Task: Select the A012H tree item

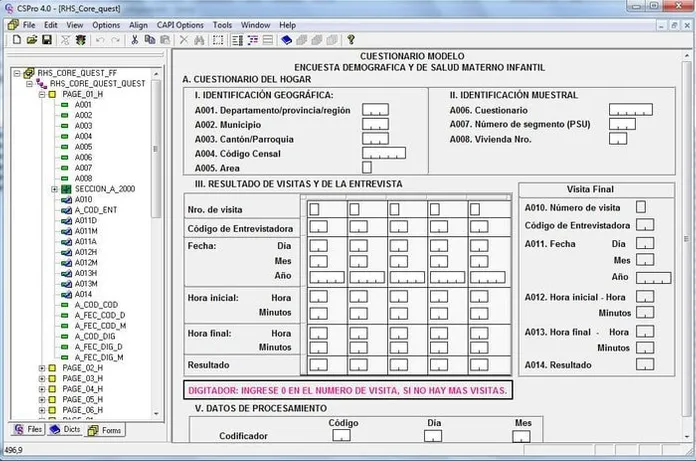Action: [x=86, y=252]
